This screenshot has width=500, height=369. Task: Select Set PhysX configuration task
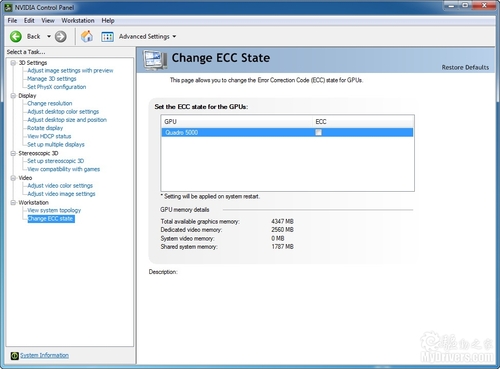[57, 87]
